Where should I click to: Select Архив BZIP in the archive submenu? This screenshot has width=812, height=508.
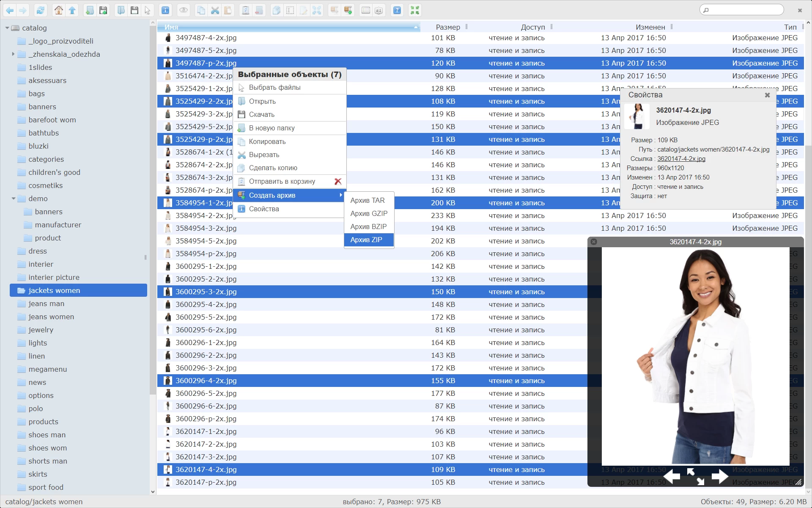coord(369,226)
